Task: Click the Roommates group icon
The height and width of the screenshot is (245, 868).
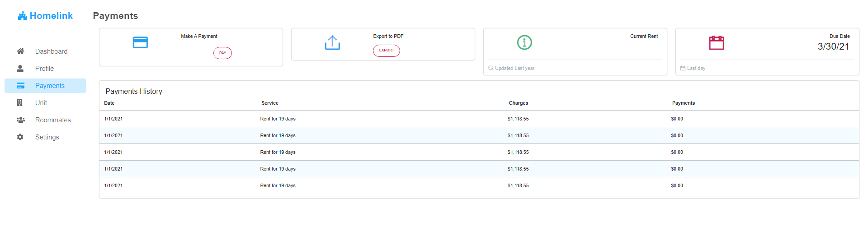Action: 20,120
